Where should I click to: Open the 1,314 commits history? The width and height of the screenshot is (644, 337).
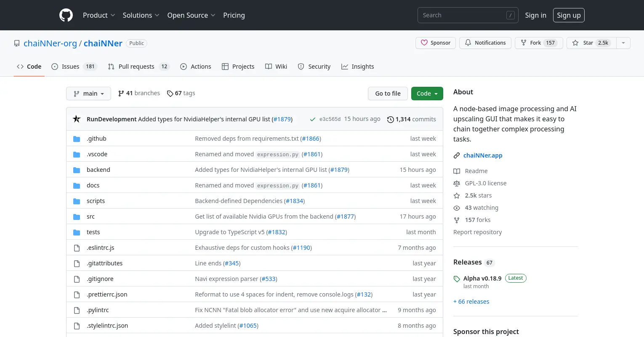click(411, 119)
